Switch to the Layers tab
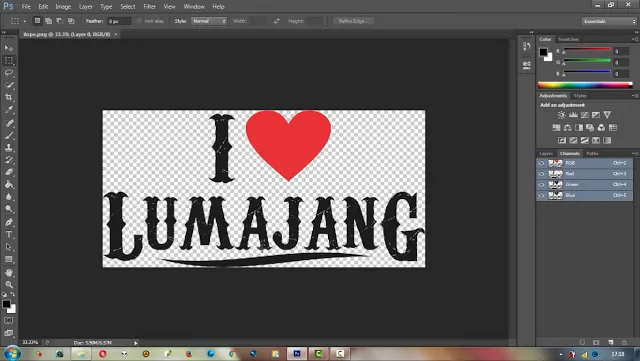This screenshot has width=640, height=361. (x=546, y=154)
